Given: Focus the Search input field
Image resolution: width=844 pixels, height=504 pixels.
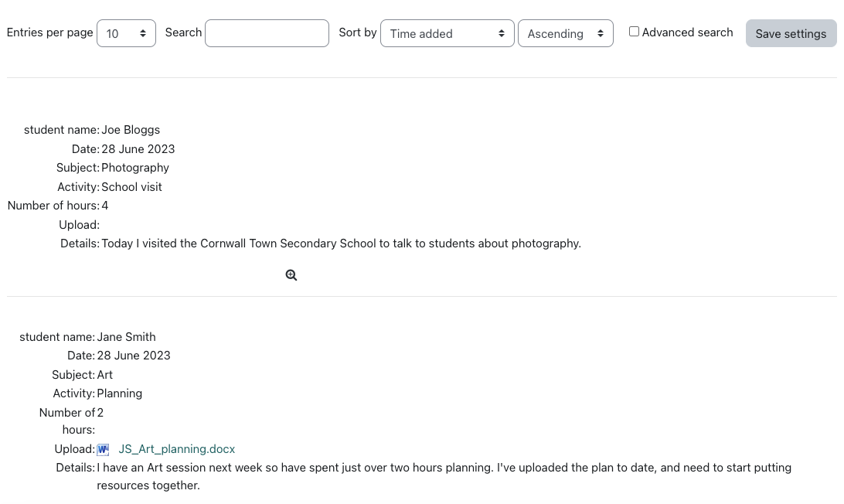Looking at the screenshot, I should (267, 33).
